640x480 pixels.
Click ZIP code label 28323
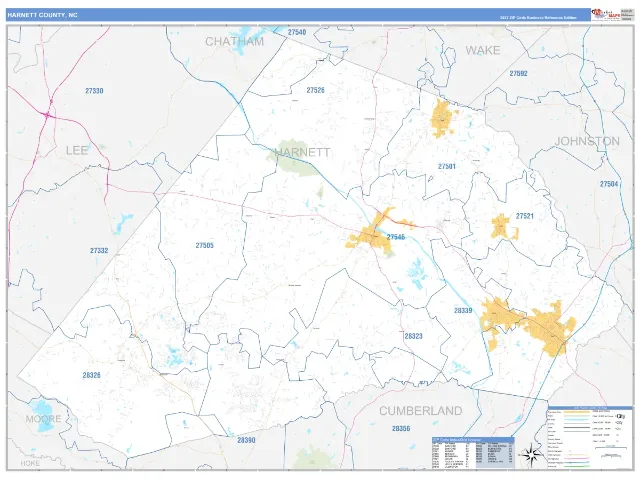click(413, 336)
